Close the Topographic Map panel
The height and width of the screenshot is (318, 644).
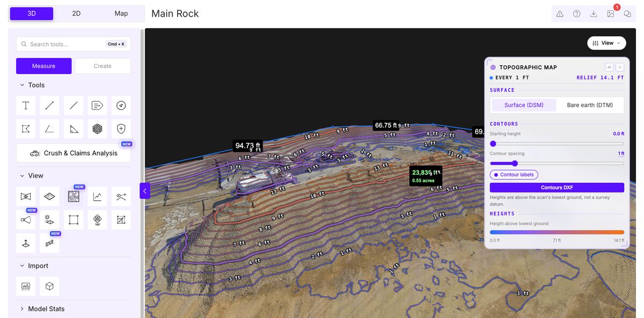coord(620,67)
